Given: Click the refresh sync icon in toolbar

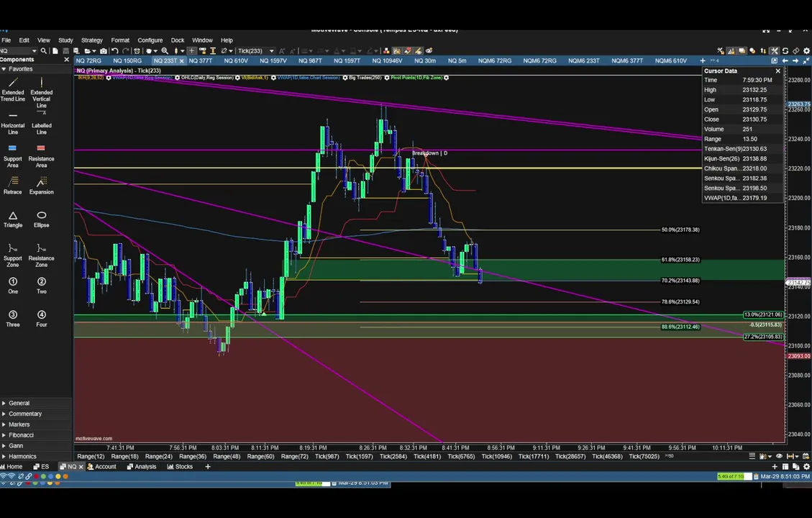Looking at the screenshot, I should coord(785,51).
